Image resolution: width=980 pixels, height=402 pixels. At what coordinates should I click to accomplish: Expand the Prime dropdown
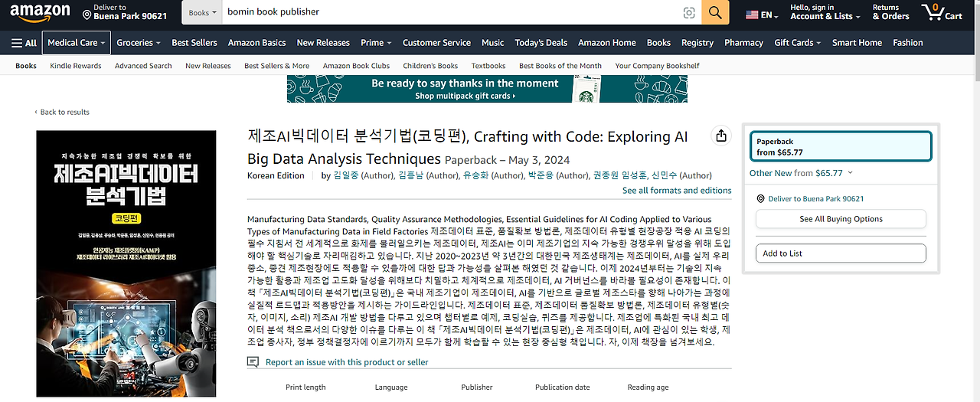[x=375, y=43]
